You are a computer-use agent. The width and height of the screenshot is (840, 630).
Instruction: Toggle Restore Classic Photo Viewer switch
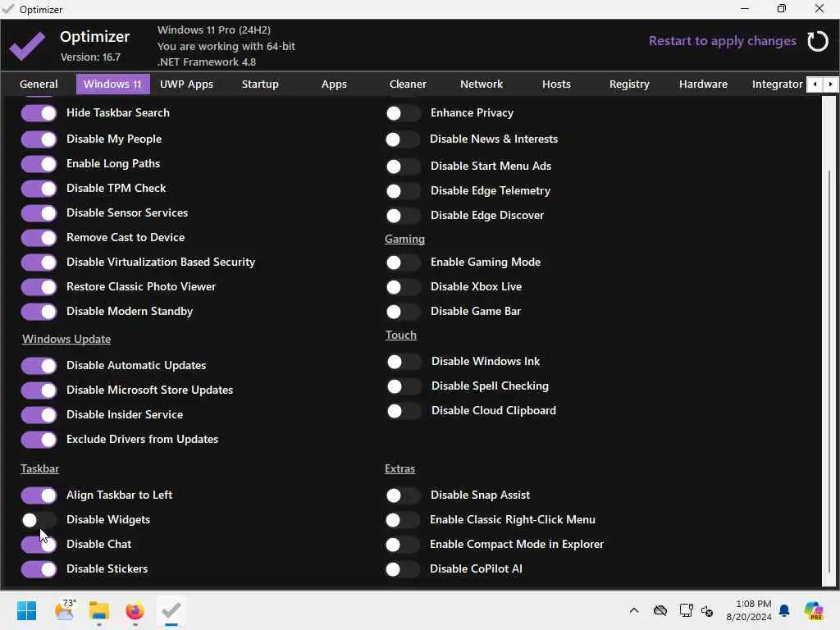[x=39, y=287]
